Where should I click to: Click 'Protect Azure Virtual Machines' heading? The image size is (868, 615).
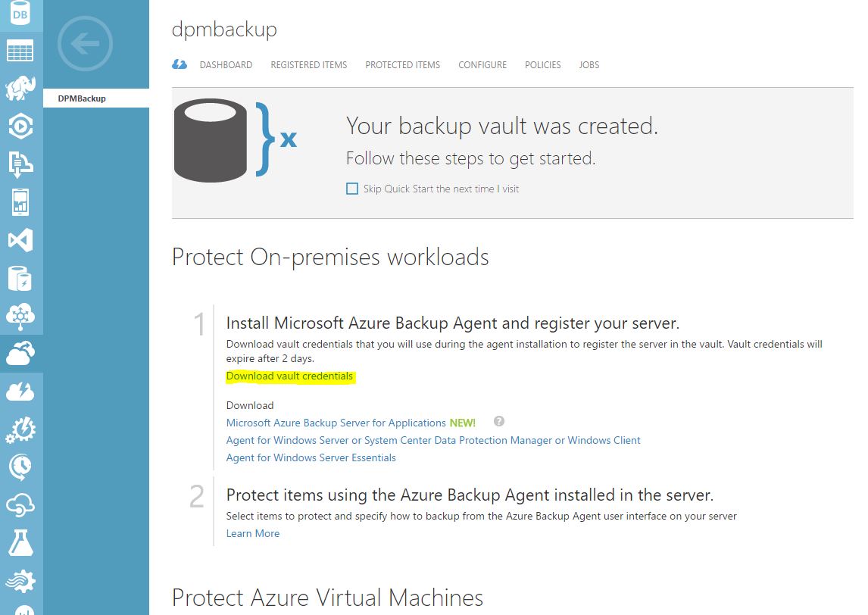328,598
